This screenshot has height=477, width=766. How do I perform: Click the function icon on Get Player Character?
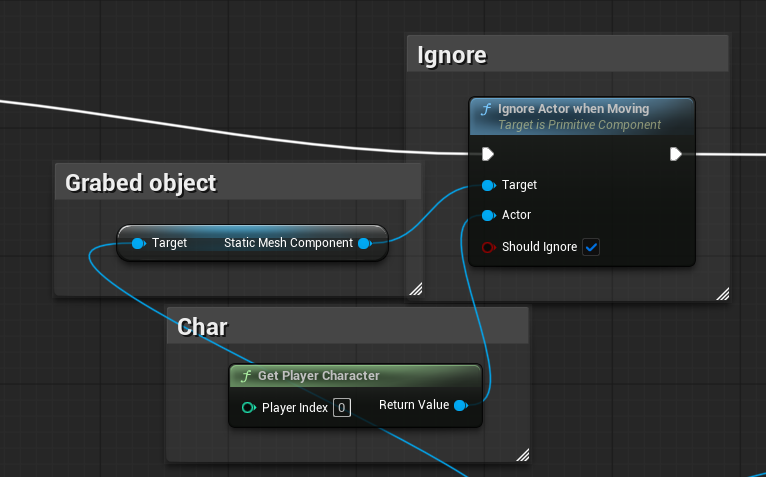(245, 376)
